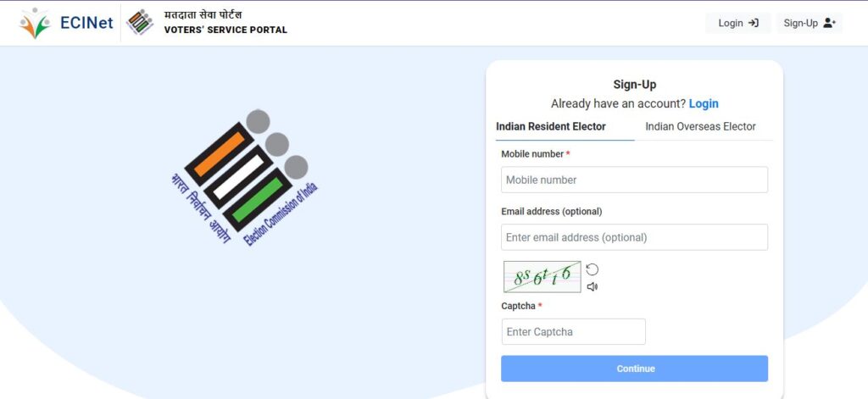Click the large Election Commission of India logo
This screenshot has width=868, height=399.
pos(247,180)
